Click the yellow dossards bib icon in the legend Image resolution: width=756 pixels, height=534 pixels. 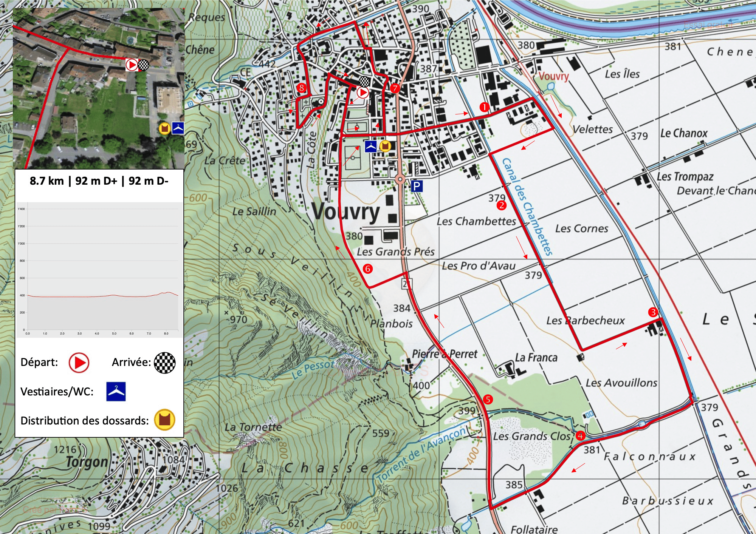coord(164,420)
